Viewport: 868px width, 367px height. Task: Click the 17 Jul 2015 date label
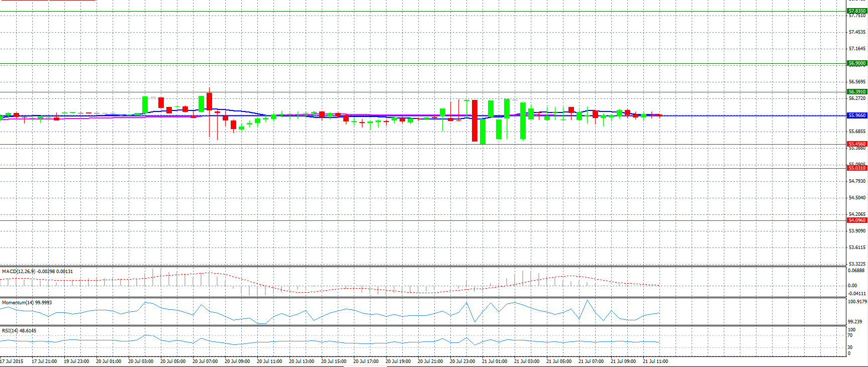pos(12,361)
